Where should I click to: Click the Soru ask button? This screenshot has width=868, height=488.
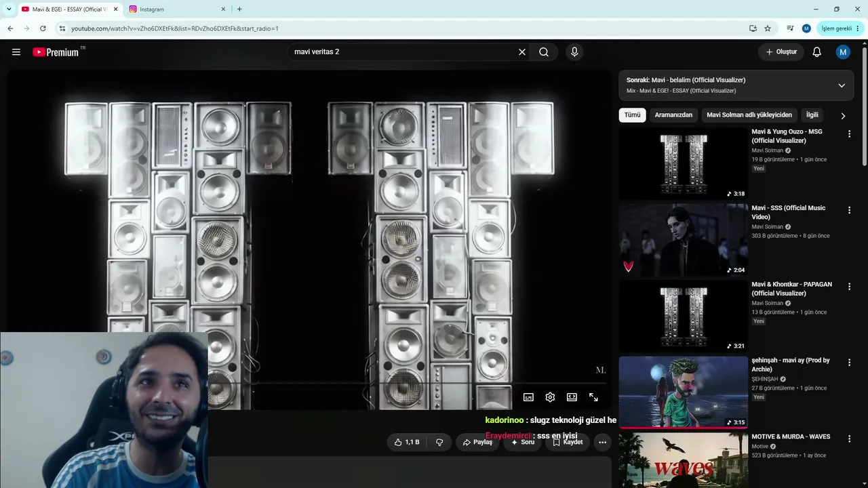click(522, 442)
